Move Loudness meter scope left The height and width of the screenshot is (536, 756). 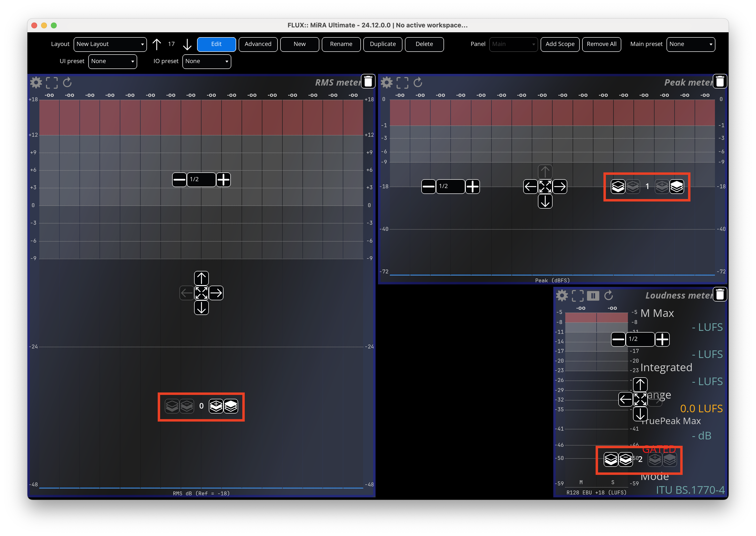tap(625, 399)
